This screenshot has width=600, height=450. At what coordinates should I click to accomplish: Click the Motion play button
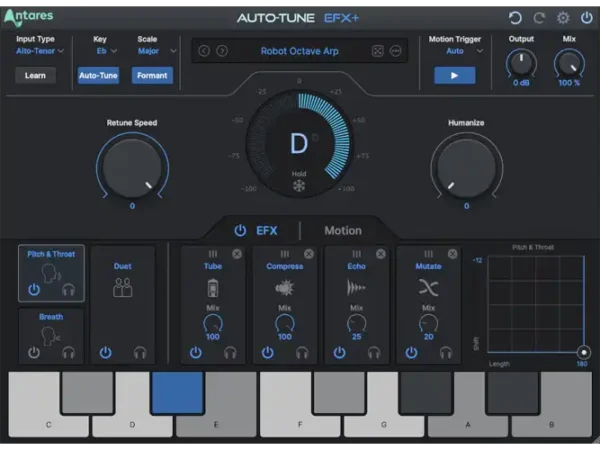point(455,75)
